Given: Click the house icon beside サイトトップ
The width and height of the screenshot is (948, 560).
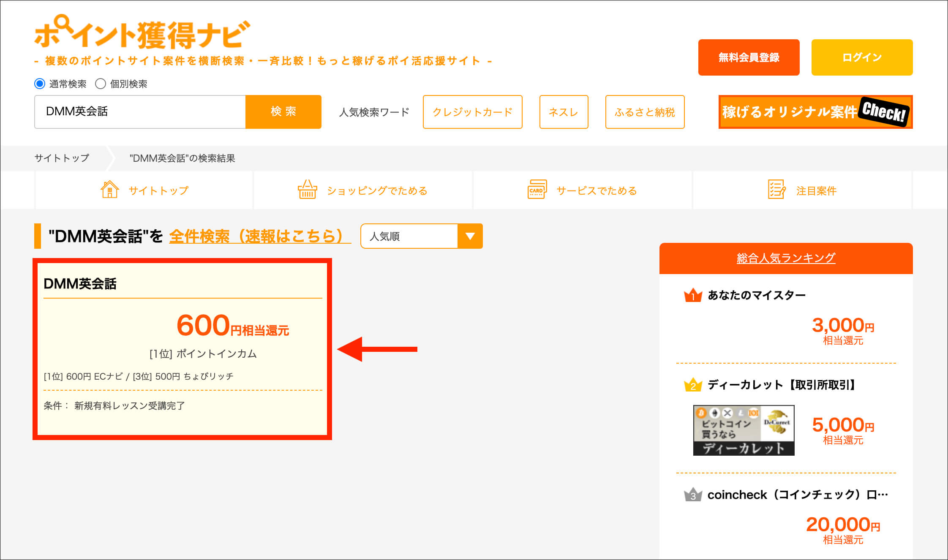Looking at the screenshot, I should click(109, 190).
